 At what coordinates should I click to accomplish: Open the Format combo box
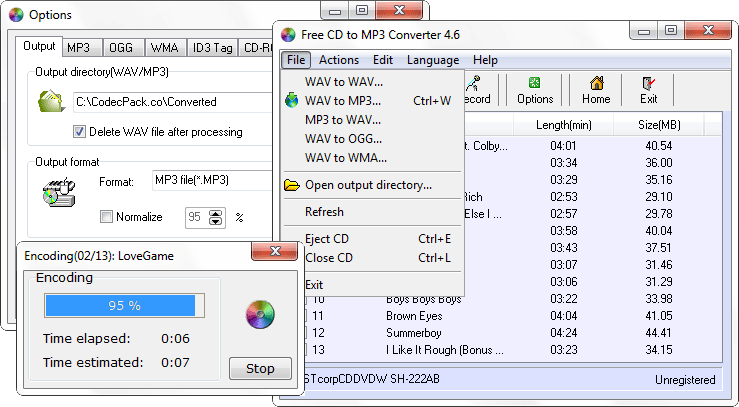click(213, 180)
